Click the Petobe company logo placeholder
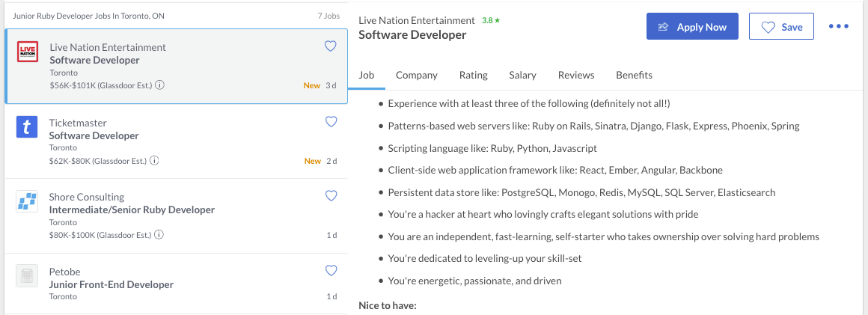868x315 pixels. [27, 276]
